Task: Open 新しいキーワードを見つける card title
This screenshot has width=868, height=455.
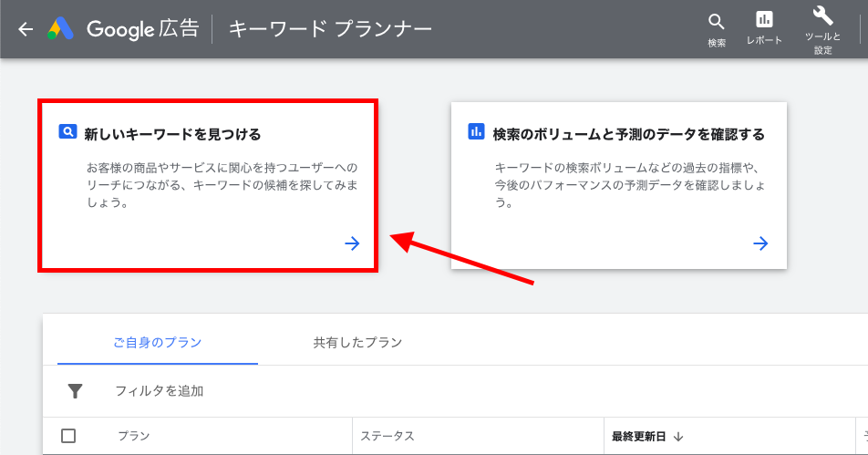Action: [172, 135]
